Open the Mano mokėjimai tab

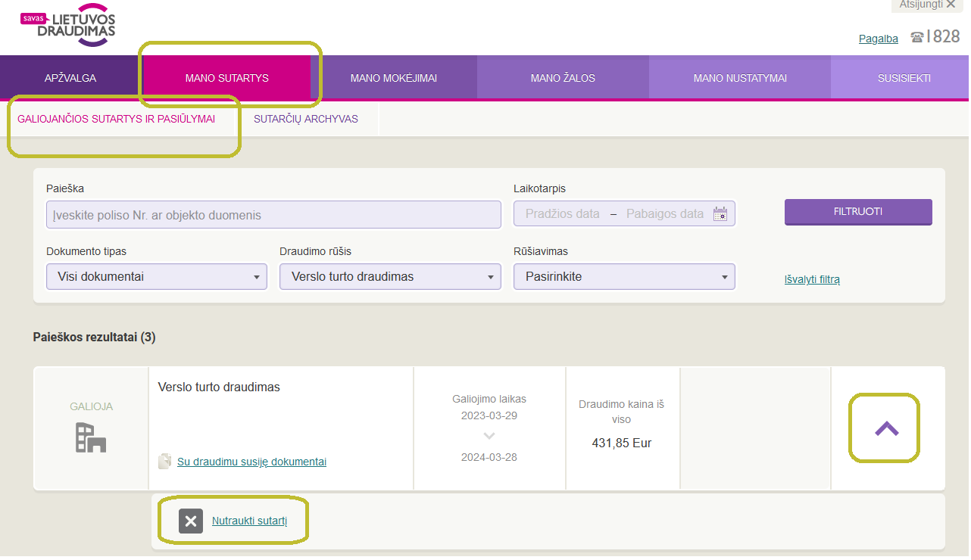point(394,77)
